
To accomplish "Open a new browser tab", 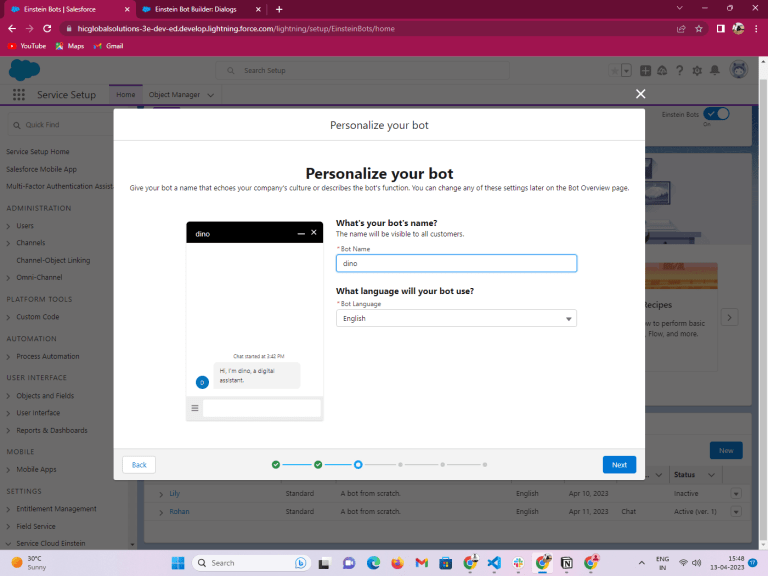I will [x=279, y=9].
